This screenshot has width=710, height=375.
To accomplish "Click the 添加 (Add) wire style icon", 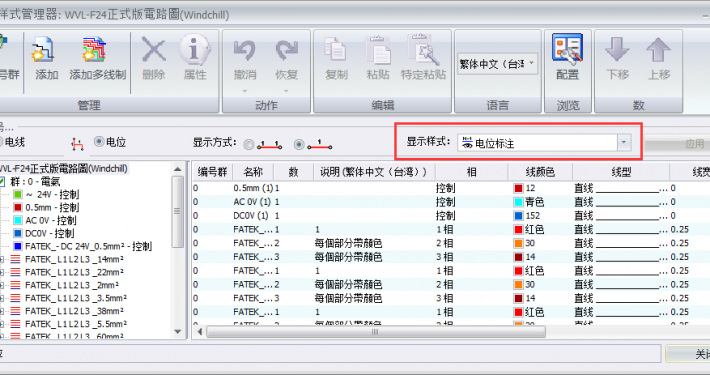I will [x=43, y=50].
